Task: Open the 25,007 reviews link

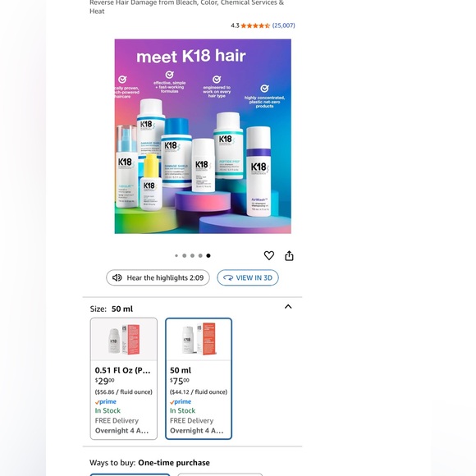Action: 283,25
